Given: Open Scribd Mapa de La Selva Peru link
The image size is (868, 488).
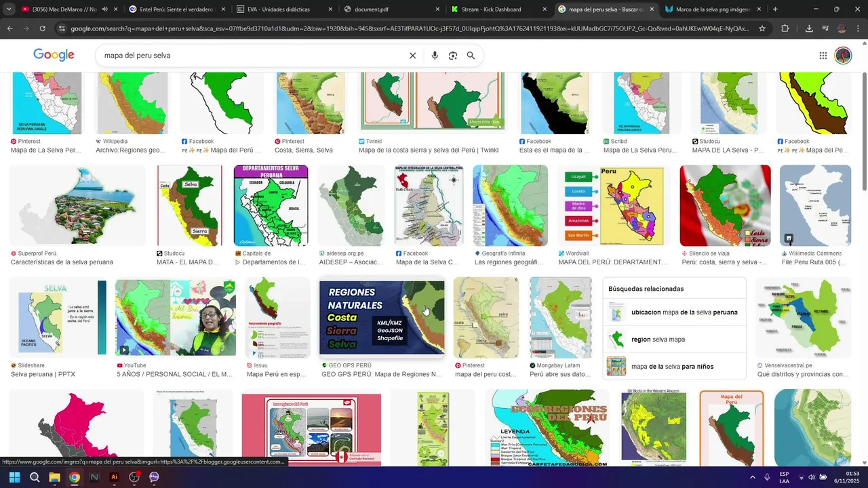Looking at the screenshot, I should pos(640,150).
